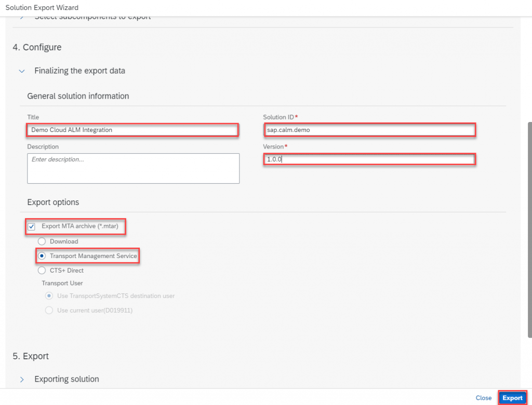Image resolution: width=532 pixels, height=405 pixels.
Task: Choose the CTS+ Direct radio option
Action: pyautogui.click(x=42, y=271)
